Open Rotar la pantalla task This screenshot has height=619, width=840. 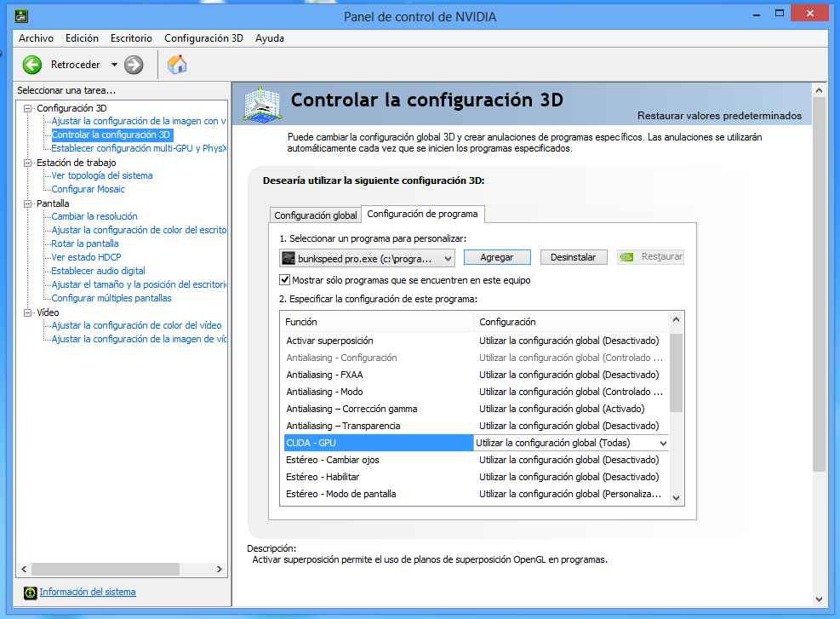point(84,244)
